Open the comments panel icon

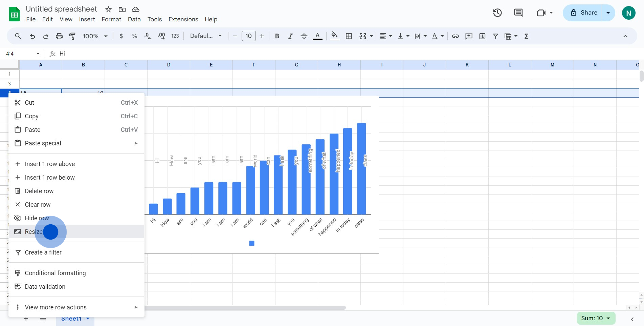pos(518,13)
